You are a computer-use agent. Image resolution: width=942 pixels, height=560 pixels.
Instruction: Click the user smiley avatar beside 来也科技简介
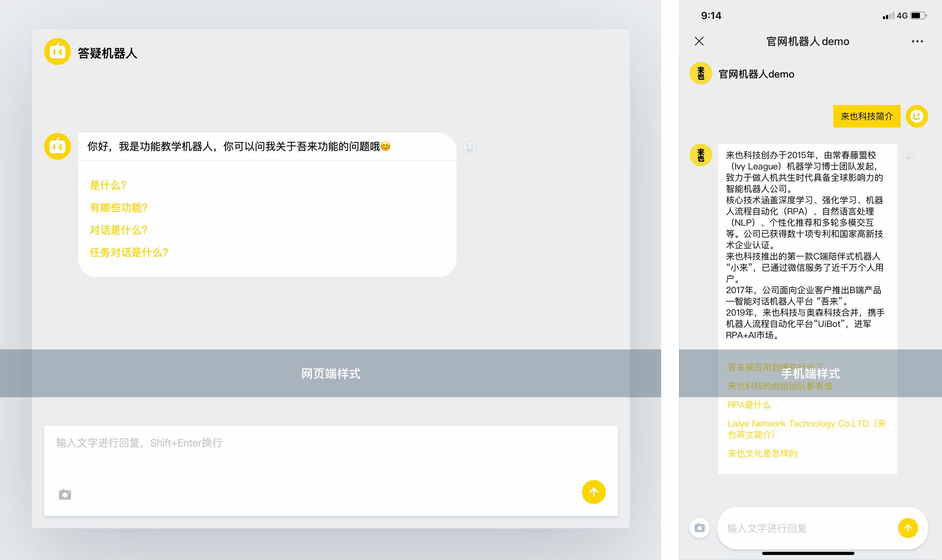pos(917,116)
